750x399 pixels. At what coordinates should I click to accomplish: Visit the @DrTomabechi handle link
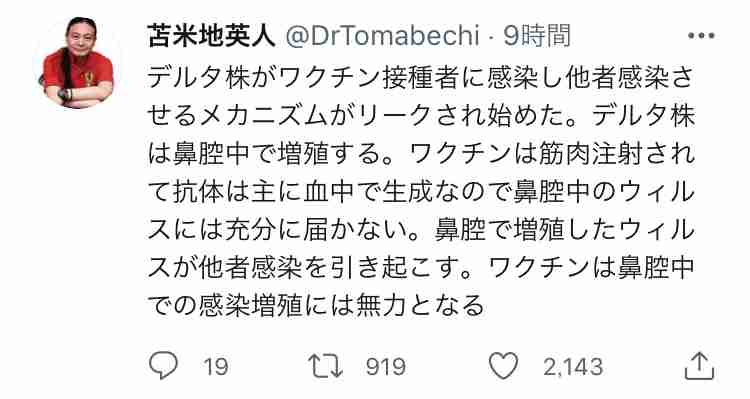pyautogui.click(x=382, y=36)
